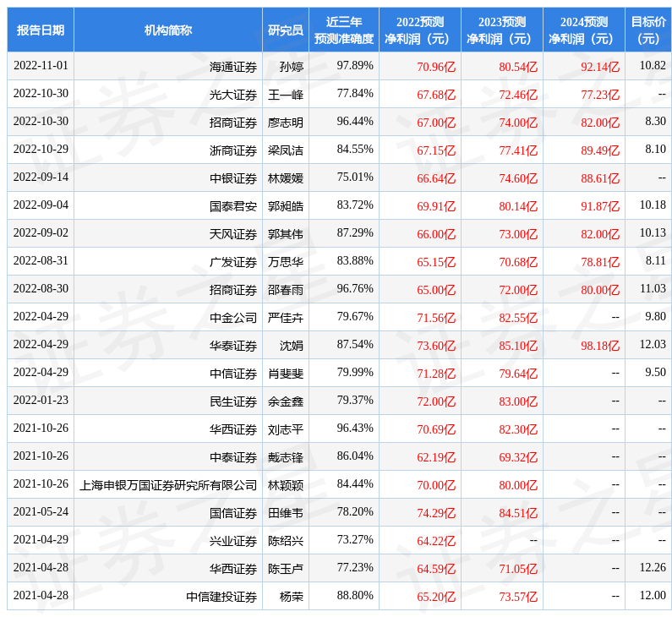The image size is (672, 617).
Task: Click the 目标价 column header
Action: (648, 30)
